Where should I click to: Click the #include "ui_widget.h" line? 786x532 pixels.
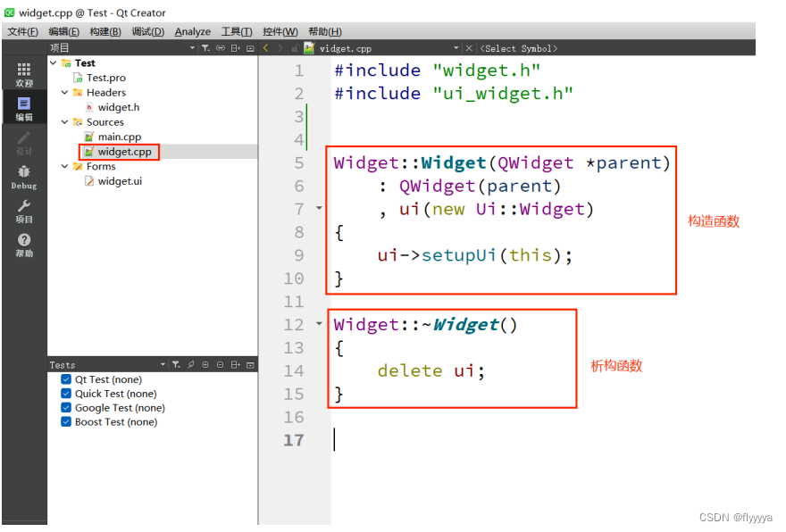click(454, 93)
